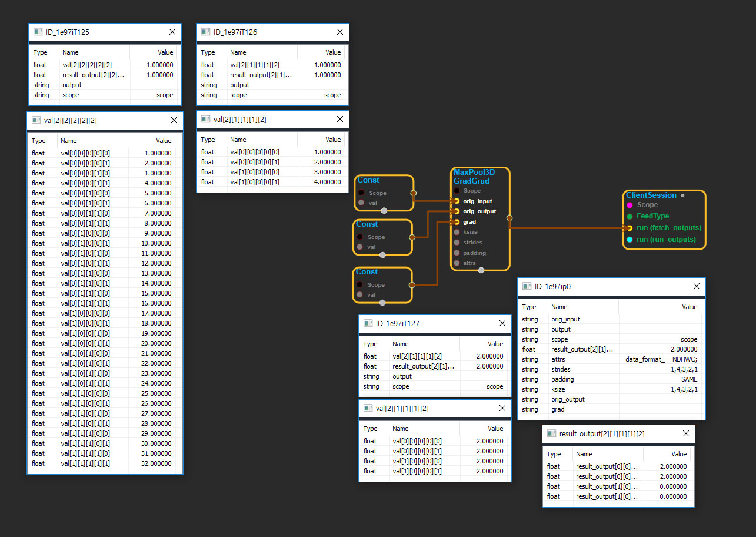Click the ksize port on MaxPool3DGradGrad
Viewport: 756px width, 537px height.
coord(457,232)
